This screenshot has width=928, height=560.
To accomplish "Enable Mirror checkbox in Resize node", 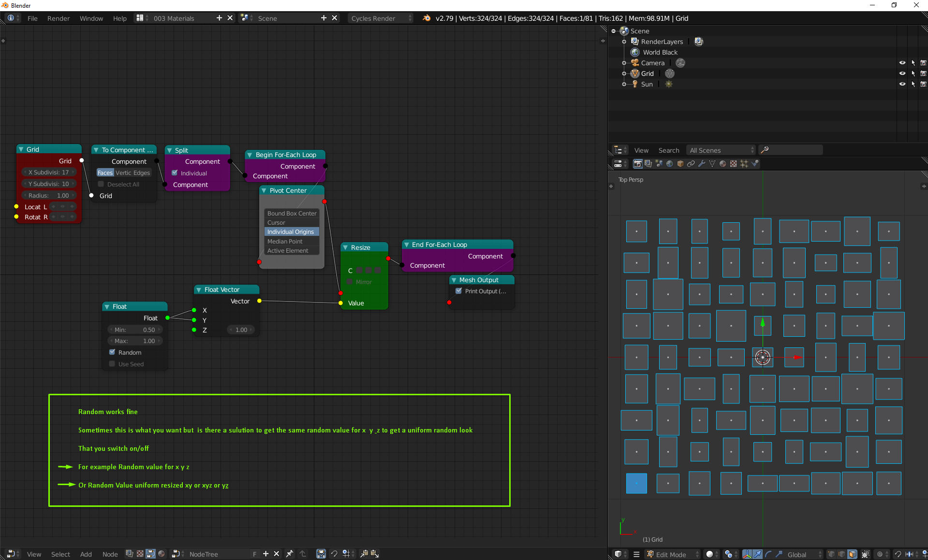I will pyautogui.click(x=350, y=282).
